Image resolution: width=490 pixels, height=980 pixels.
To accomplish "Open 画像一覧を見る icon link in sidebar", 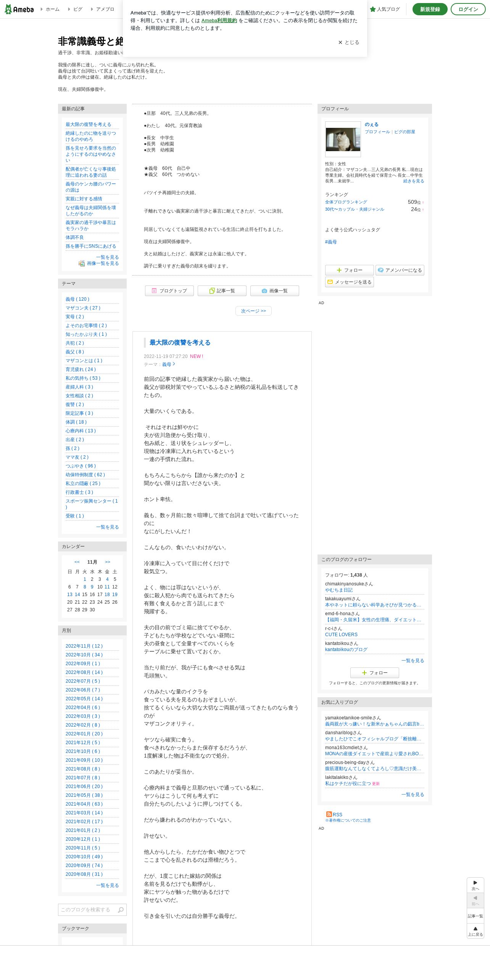I will tap(99, 263).
